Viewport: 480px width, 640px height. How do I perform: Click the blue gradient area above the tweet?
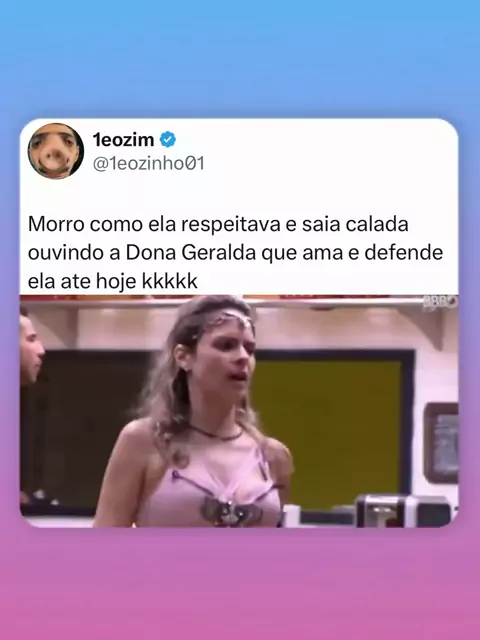[x=240, y=59]
